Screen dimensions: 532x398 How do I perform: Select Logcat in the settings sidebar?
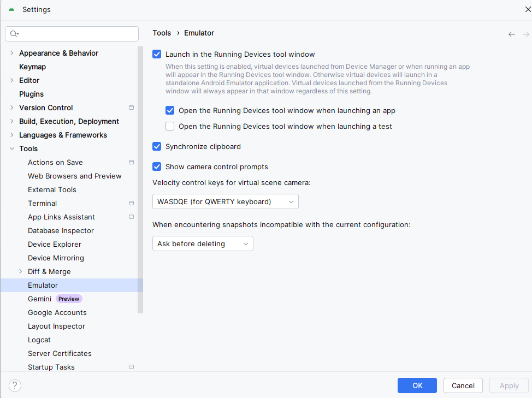click(x=39, y=340)
